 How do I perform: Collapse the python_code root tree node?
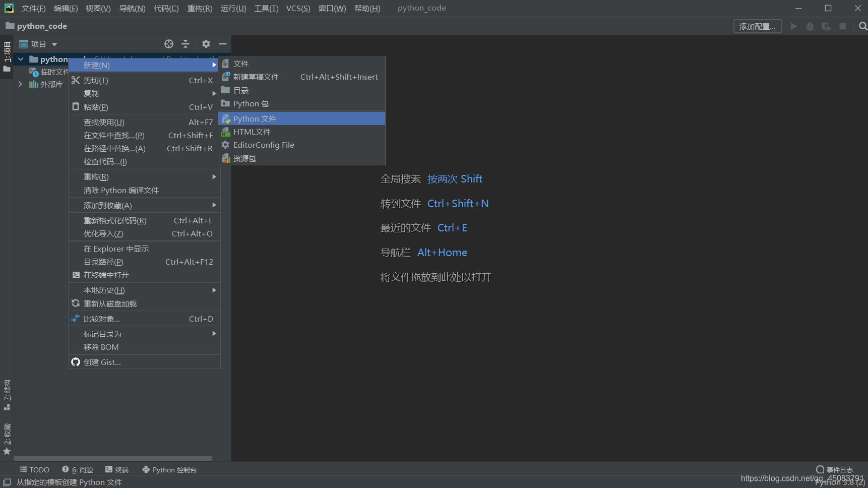(21, 59)
